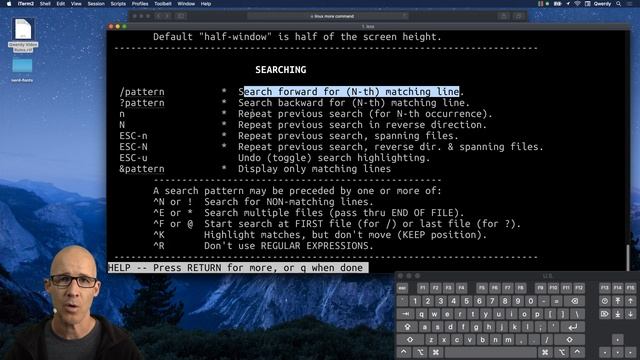Click the esc key in Keyboard Viewer
640x360 pixels.
click(402, 288)
